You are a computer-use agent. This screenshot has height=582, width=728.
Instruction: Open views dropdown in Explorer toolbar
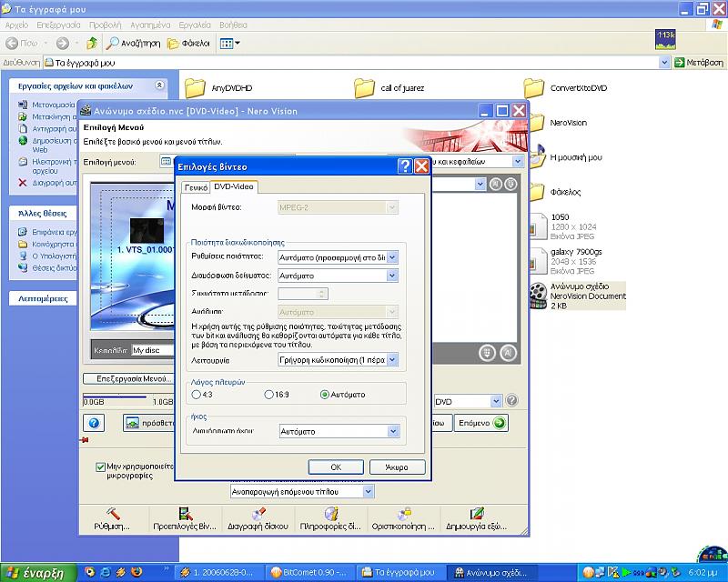click(230, 43)
